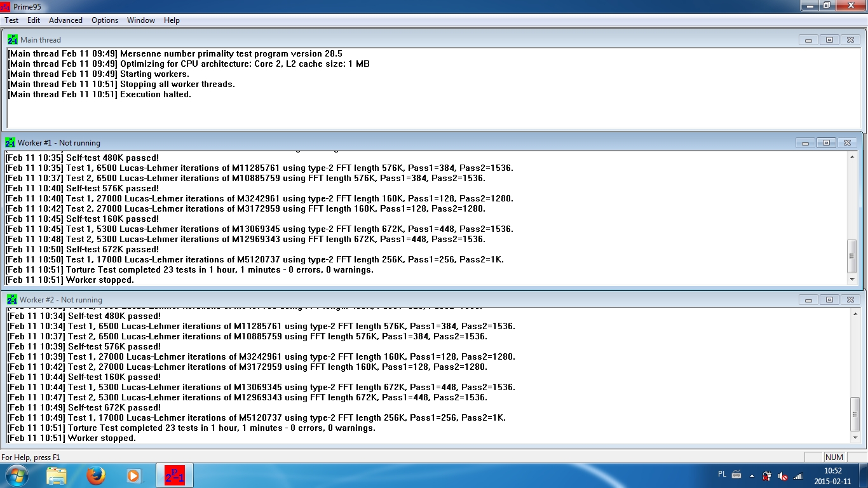Click the 'Execution halted.' log line

click(x=99, y=95)
